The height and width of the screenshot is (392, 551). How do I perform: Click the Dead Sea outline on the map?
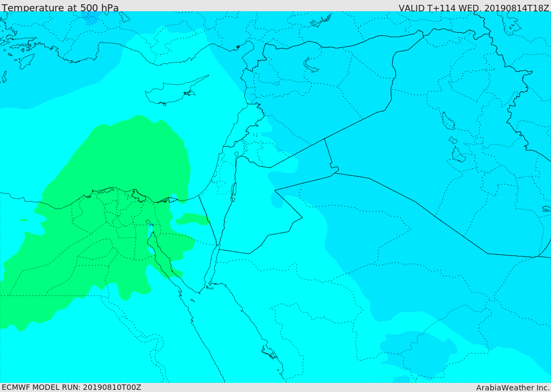[x=234, y=192]
